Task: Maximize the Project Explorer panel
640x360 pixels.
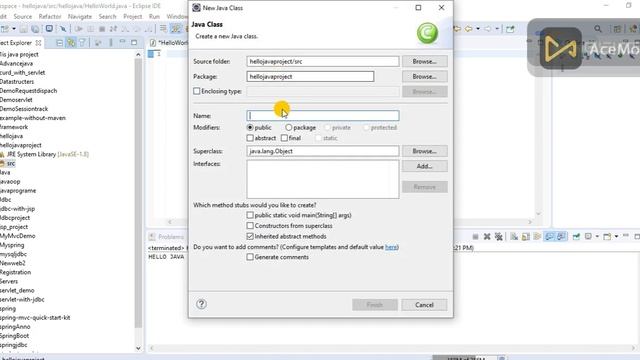Action: click(x=134, y=42)
